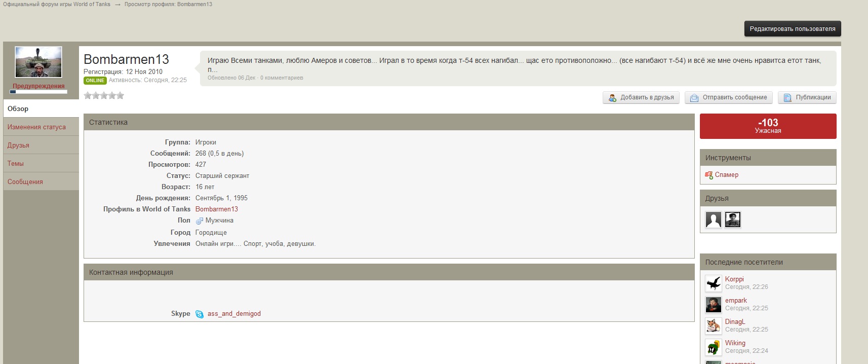Click the Контактная информация header
Screen dimensions: 868x364
pos(389,272)
